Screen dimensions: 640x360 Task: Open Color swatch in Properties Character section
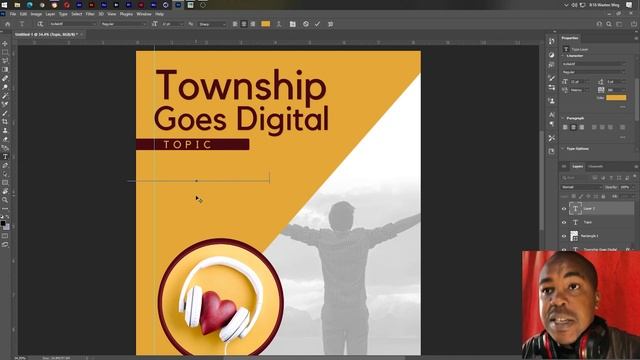(x=616, y=98)
